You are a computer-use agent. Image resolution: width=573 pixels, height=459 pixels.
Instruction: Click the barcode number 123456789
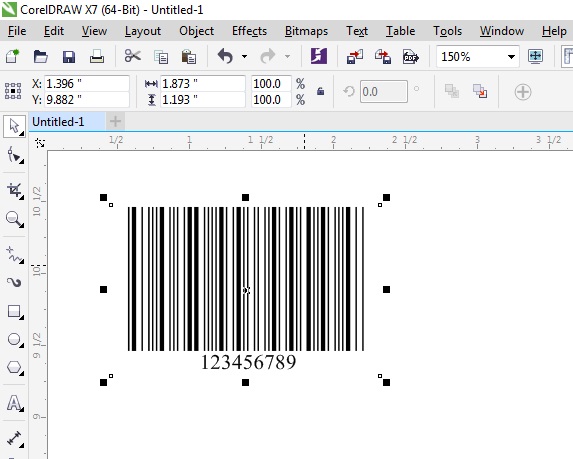click(248, 362)
